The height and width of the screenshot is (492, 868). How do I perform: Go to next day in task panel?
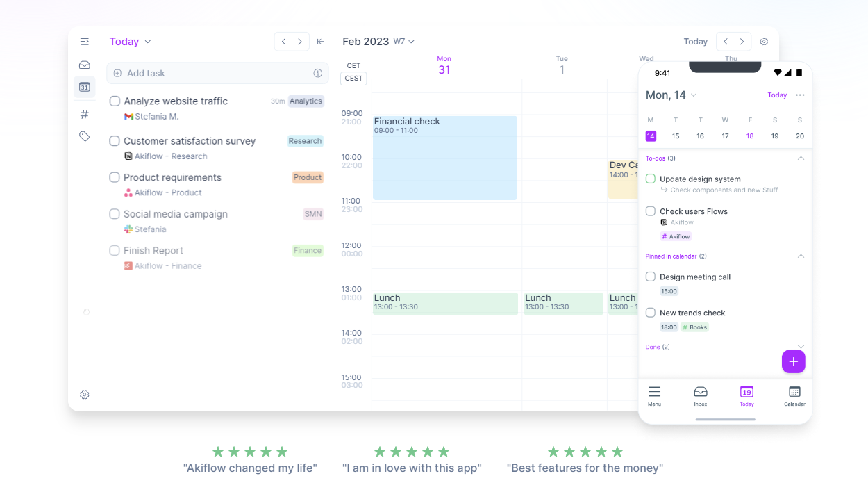300,42
